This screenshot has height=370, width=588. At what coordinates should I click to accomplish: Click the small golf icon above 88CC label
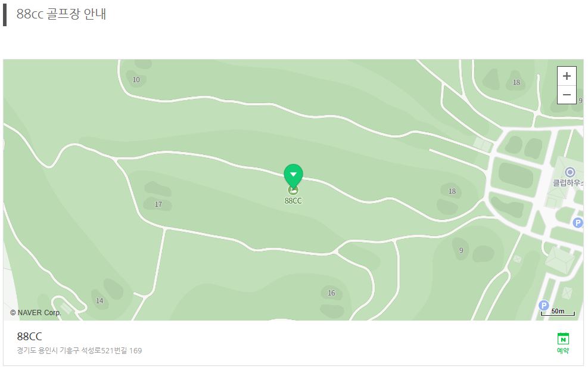(293, 190)
